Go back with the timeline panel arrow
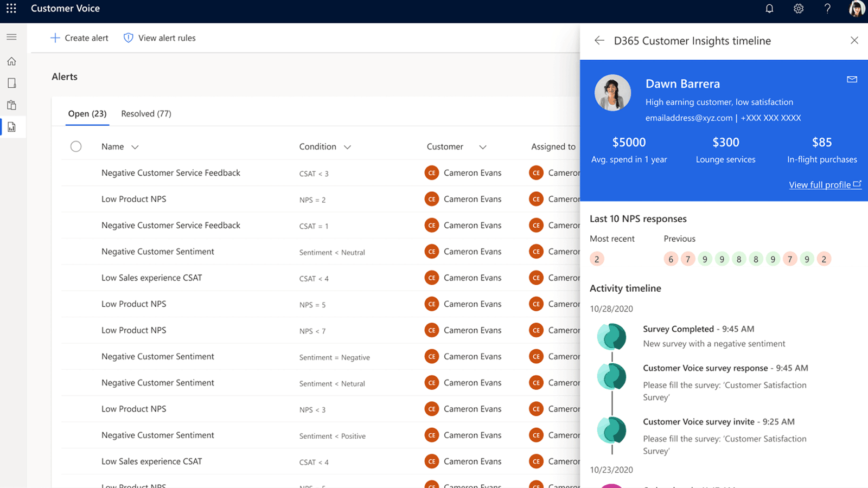The image size is (868, 488). pos(599,41)
